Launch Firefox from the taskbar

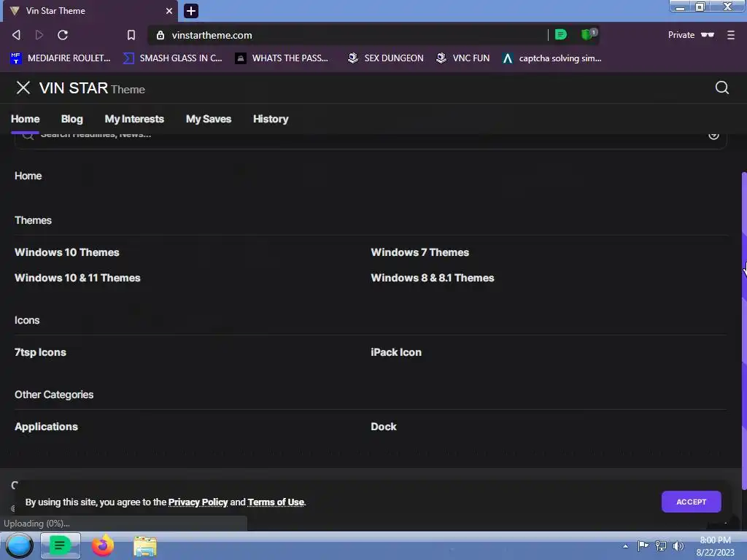pyautogui.click(x=102, y=545)
